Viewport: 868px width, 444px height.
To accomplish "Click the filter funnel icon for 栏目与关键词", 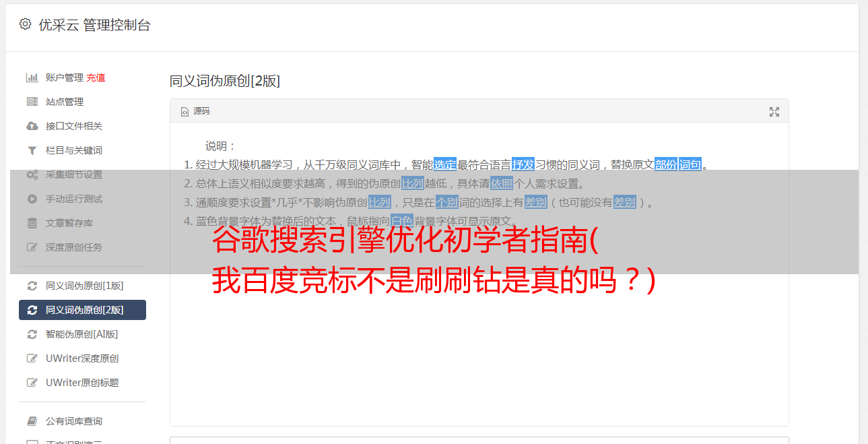I will pyautogui.click(x=32, y=150).
